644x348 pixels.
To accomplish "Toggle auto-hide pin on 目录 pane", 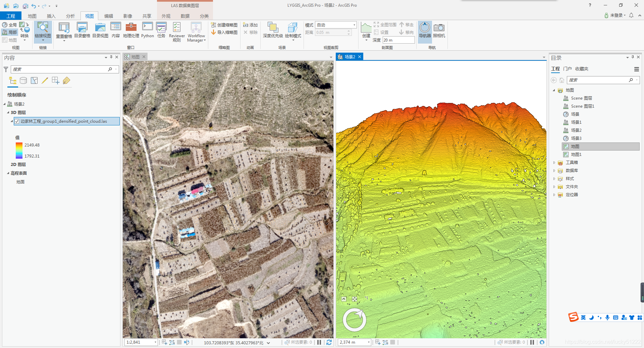I will tap(633, 57).
